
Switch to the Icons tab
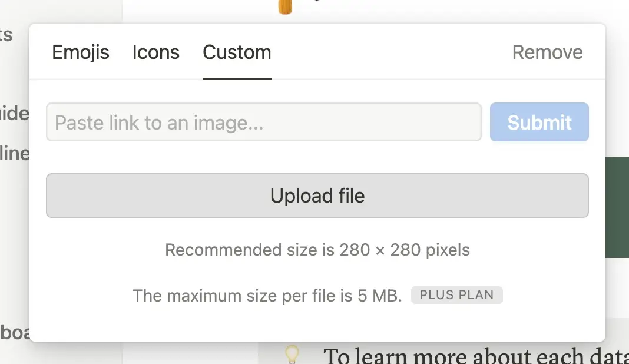tap(155, 52)
